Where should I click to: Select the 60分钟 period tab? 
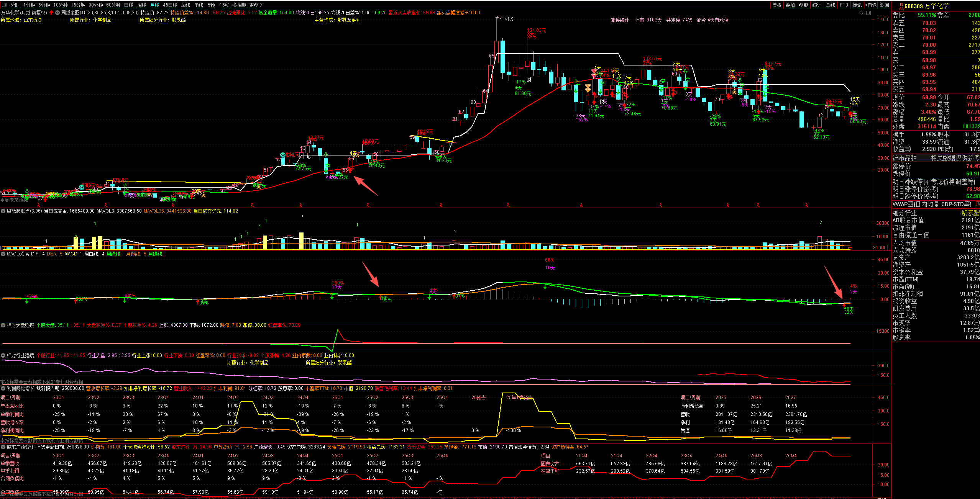pos(113,5)
